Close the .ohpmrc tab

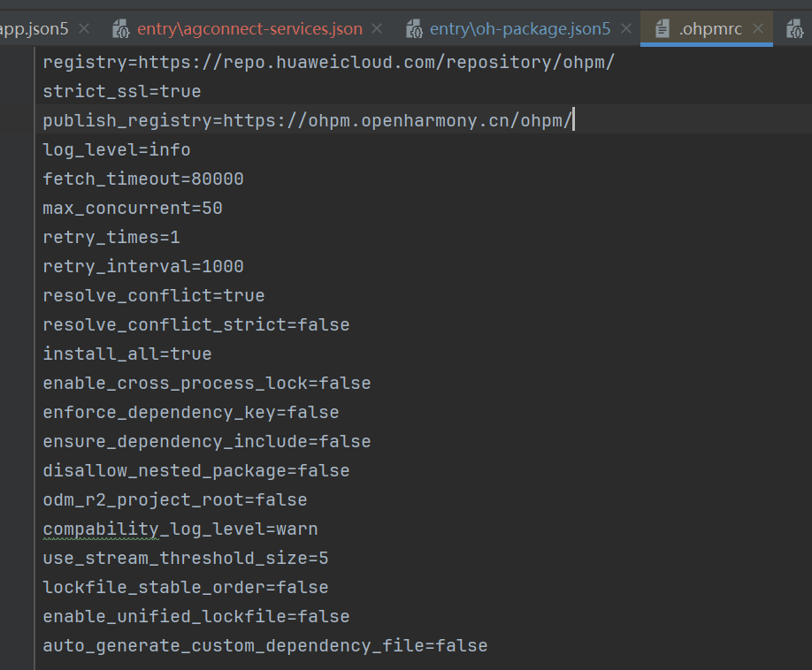point(756,29)
